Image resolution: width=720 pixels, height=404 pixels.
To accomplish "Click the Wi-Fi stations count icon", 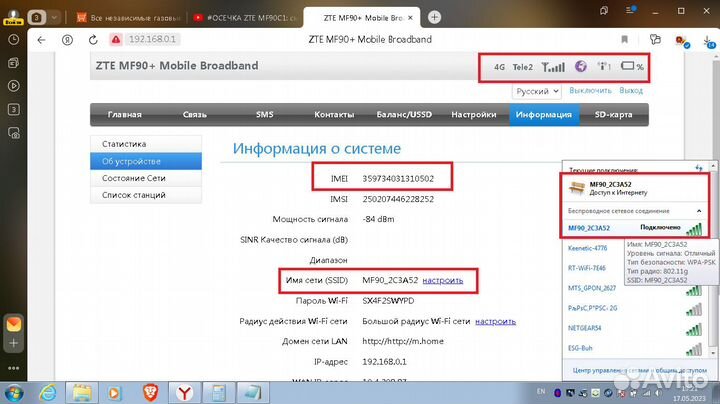I will (x=604, y=67).
